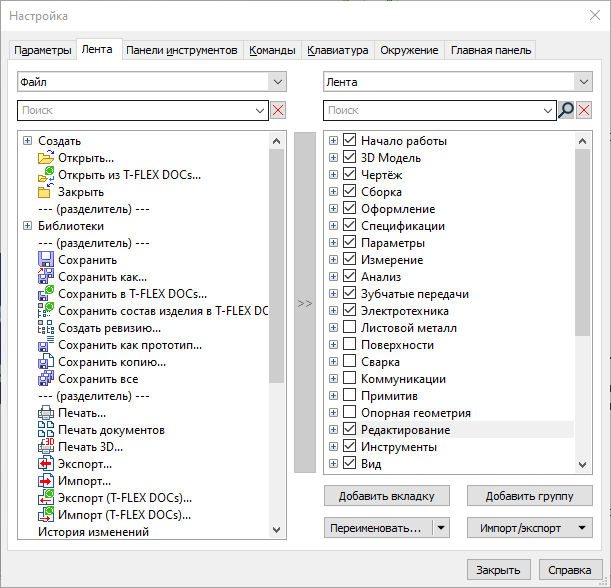This screenshot has height=588, width=611.
Task: Expand the Электротехника node
Action: point(333,311)
